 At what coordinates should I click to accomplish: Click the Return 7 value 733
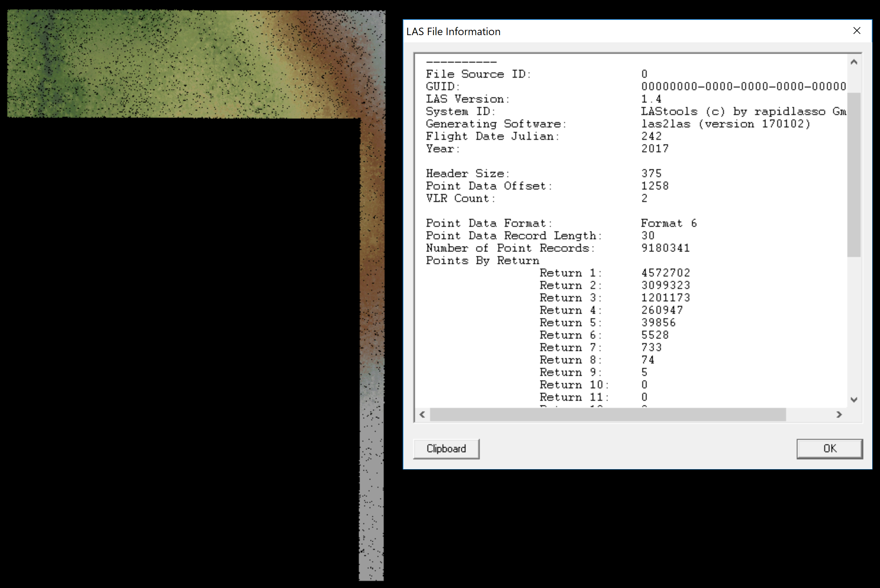click(651, 347)
